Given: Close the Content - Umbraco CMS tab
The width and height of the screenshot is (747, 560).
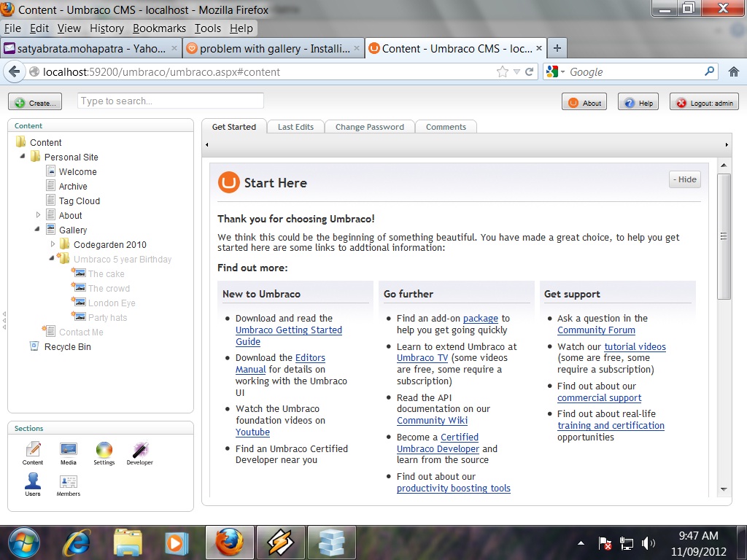Looking at the screenshot, I should 539,48.
